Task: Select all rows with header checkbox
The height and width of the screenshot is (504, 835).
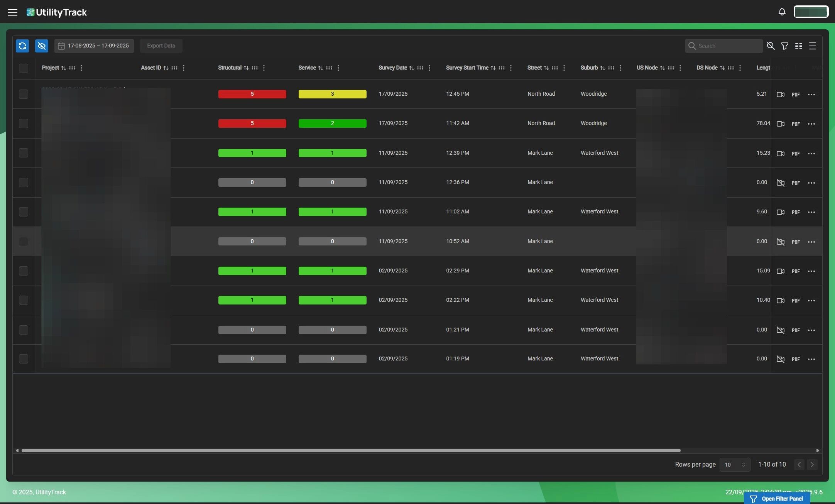Action: [x=24, y=68]
